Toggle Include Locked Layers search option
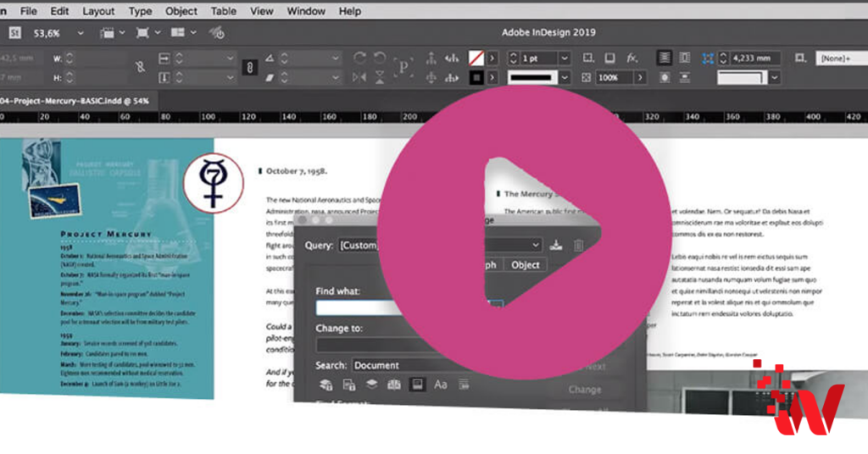 click(x=326, y=385)
